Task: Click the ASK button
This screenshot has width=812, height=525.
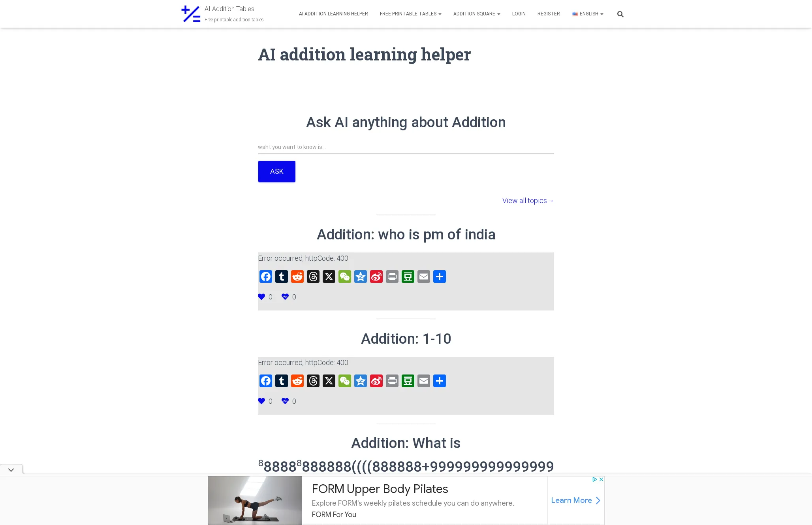Action: [x=276, y=171]
